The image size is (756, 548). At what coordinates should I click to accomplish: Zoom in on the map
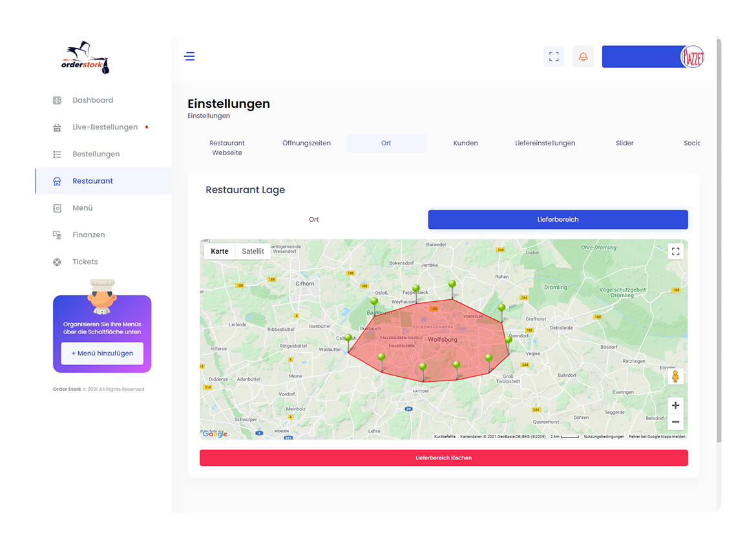pos(675,406)
